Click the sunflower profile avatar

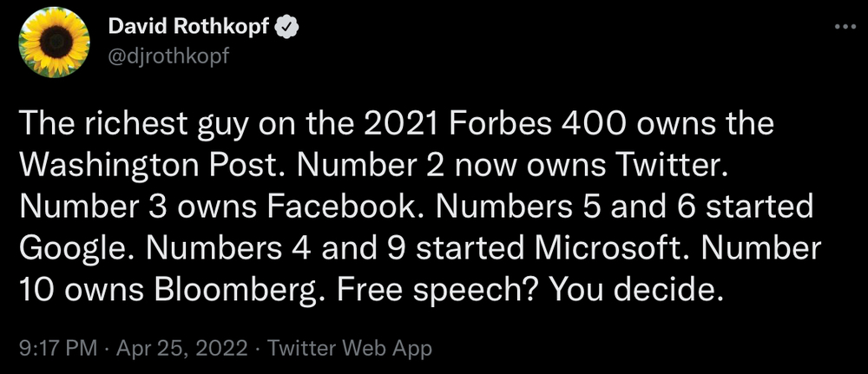(x=54, y=47)
